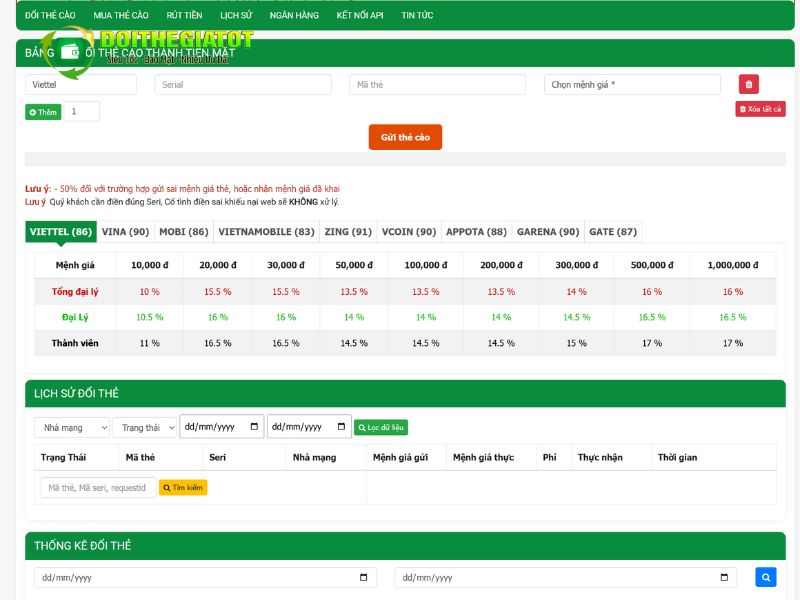Open LỊCH SỬ menu
The image size is (800, 600).
click(236, 15)
